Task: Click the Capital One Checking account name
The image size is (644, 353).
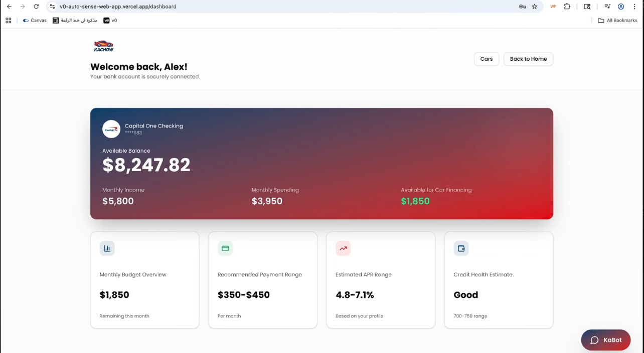Action: [x=154, y=126]
